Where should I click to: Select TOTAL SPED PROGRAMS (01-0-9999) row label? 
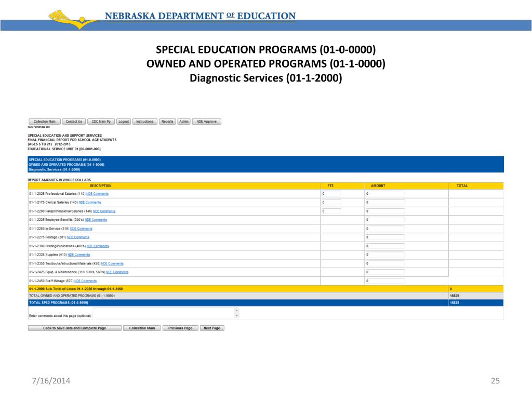(59, 303)
